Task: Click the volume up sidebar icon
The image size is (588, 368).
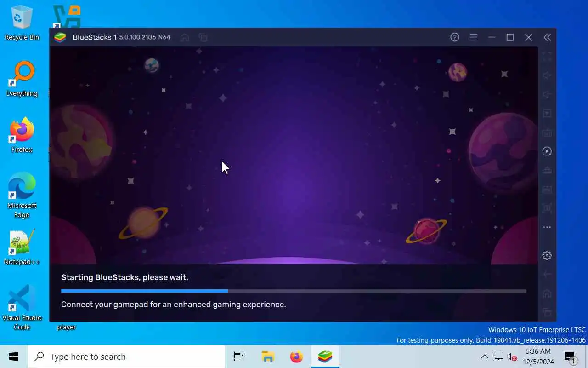Action: [x=547, y=75]
